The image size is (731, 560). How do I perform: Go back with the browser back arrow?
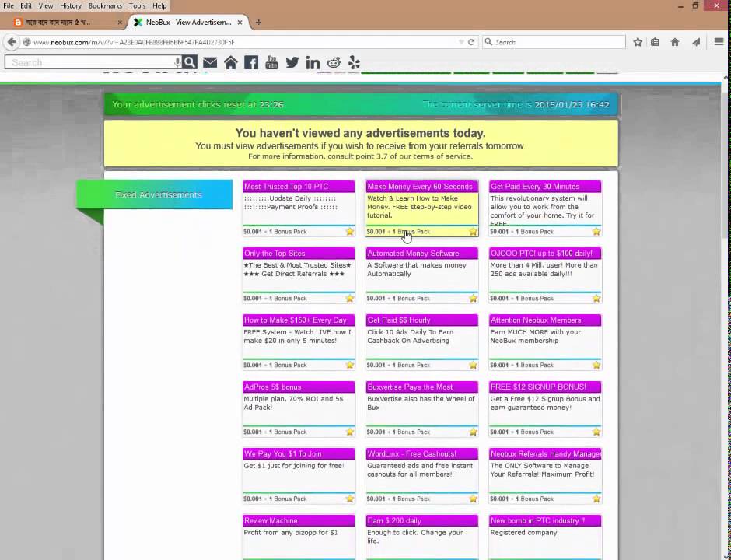pyautogui.click(x=12, y=42)
